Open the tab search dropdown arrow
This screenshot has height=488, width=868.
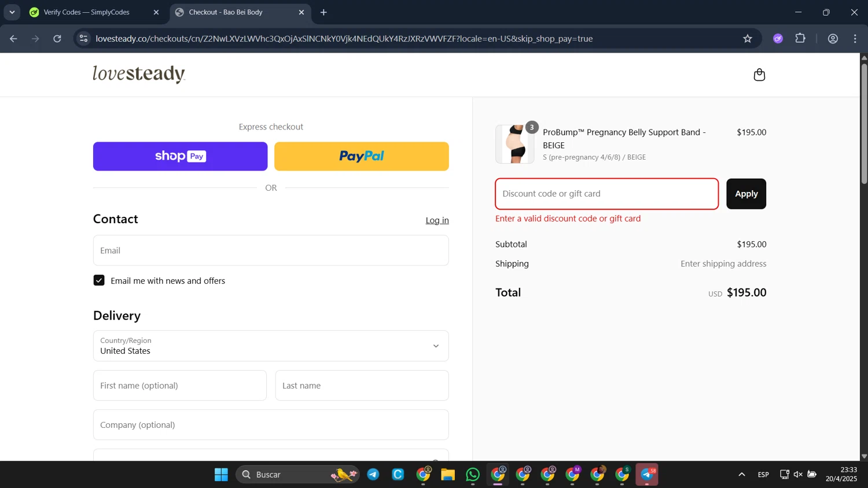(12, 12)
